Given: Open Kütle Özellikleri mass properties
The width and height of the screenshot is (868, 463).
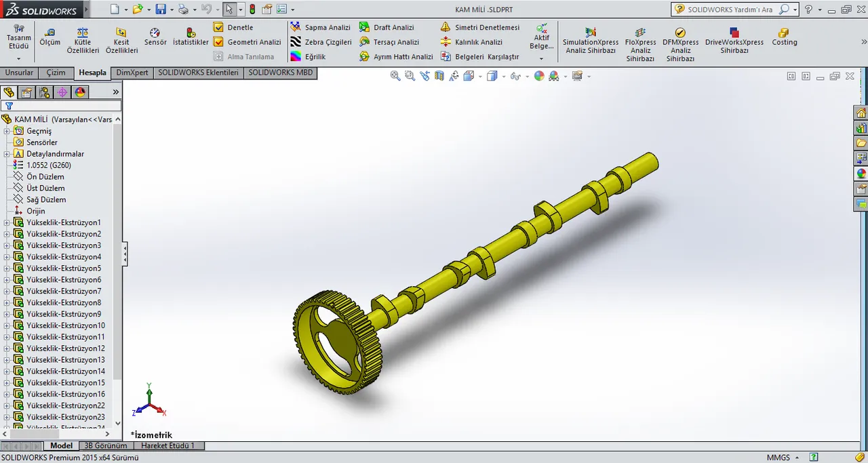Looking at the screenshot, I should [83, 41].
